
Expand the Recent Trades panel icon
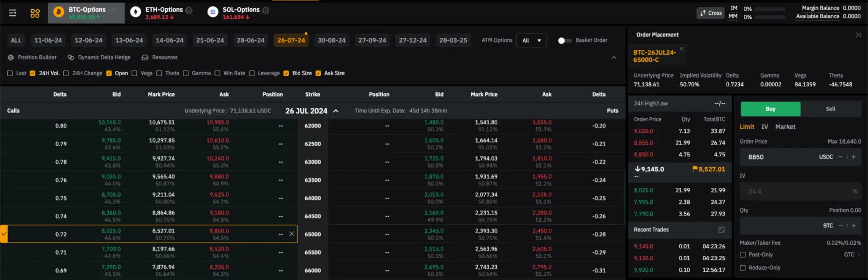(x=722, y=229)
